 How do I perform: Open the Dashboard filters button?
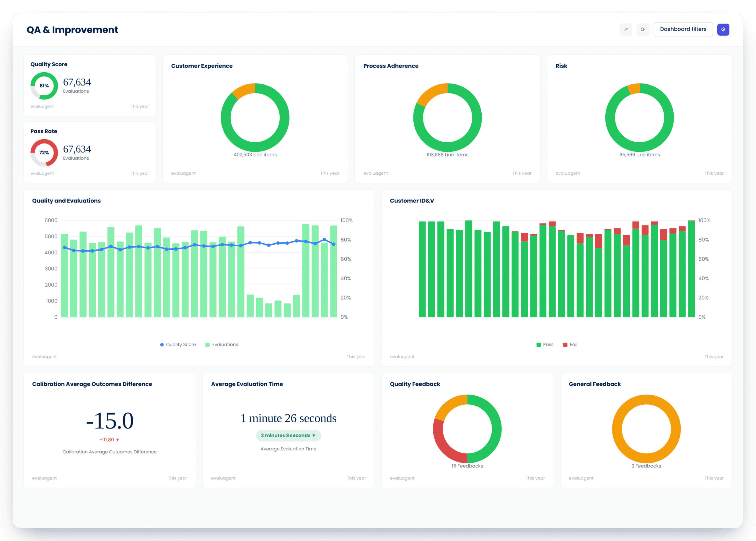(683, 30)
